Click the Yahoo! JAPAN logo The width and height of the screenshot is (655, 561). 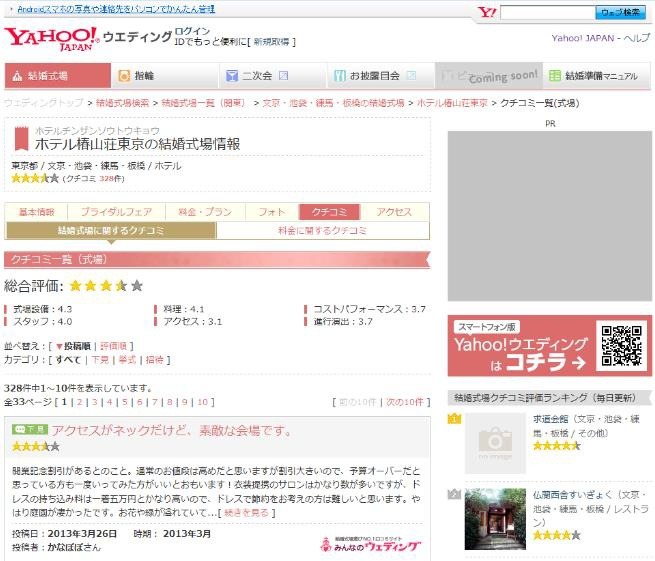pos(52,39)
